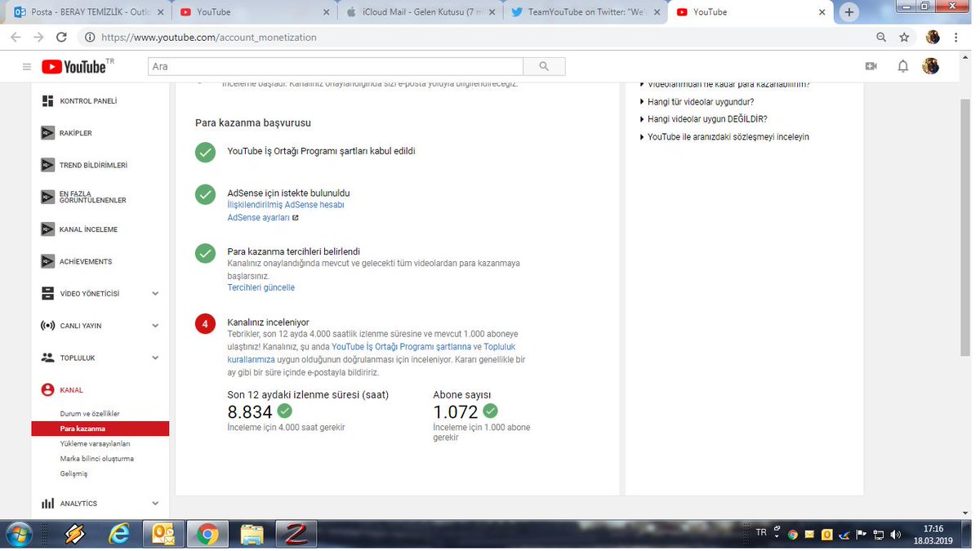This screenshot has width=980, height=551.
Task: Click the Chrome profile avatar in toolbar
Action: (933, 38)
